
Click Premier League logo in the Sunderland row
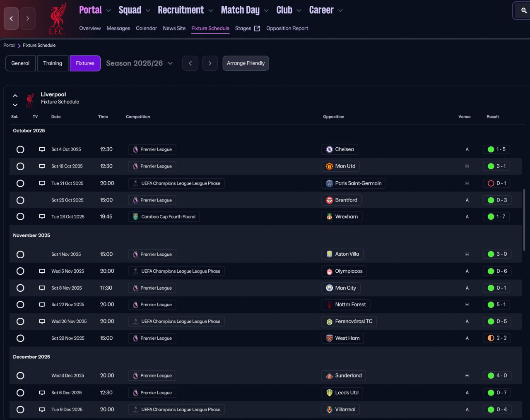(135, 376)
